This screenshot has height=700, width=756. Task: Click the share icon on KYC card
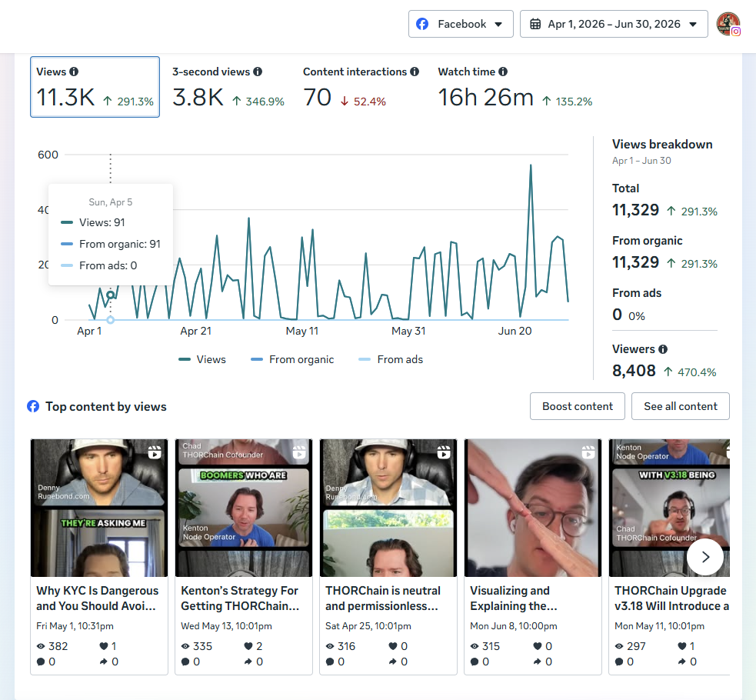coord(104,662)
